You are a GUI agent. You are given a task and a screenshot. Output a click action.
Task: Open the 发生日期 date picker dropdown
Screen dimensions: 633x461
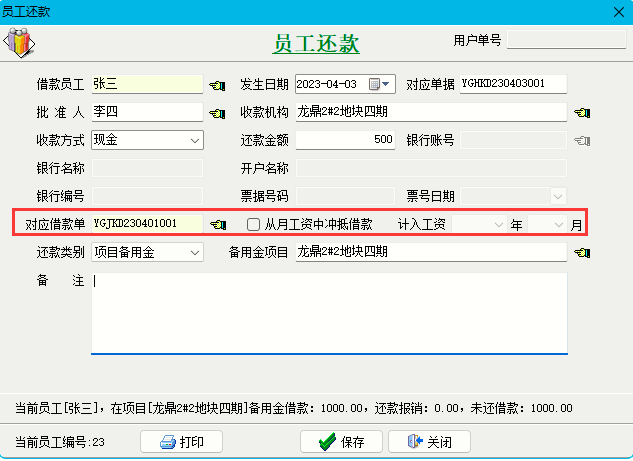(385, 84)
